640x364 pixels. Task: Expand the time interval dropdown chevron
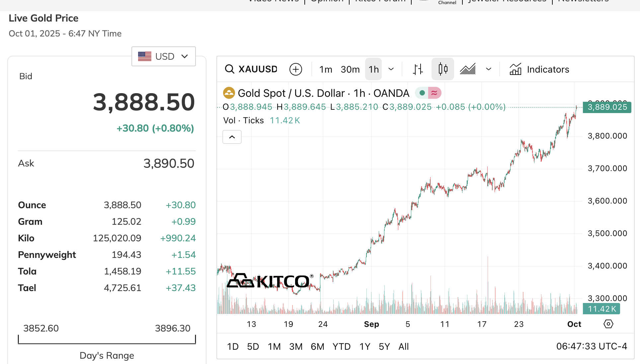391,69
